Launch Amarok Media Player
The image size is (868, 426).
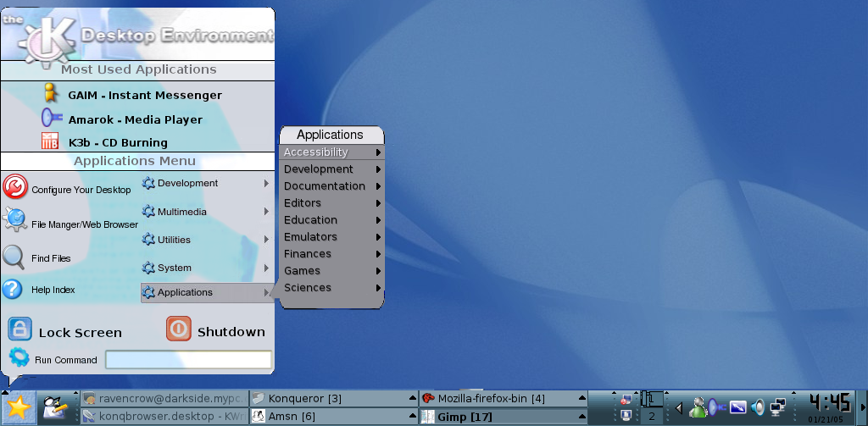123,119
